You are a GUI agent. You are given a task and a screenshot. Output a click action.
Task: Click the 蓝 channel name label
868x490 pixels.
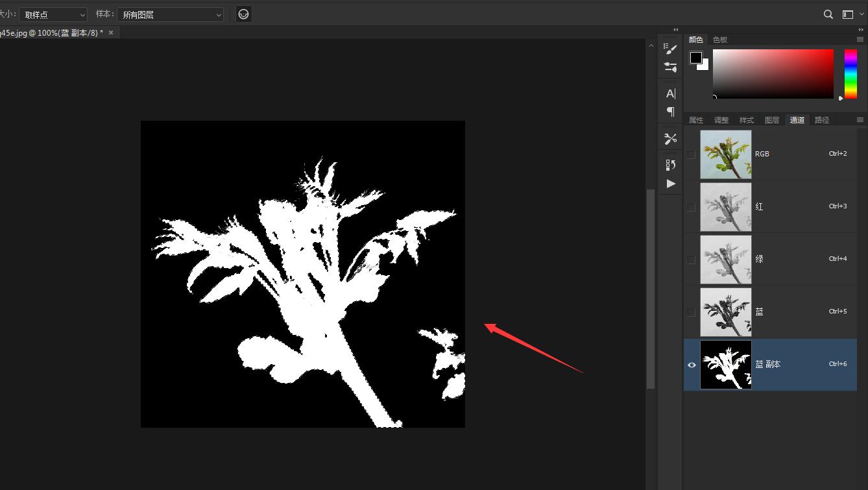[x=759, y=312]
